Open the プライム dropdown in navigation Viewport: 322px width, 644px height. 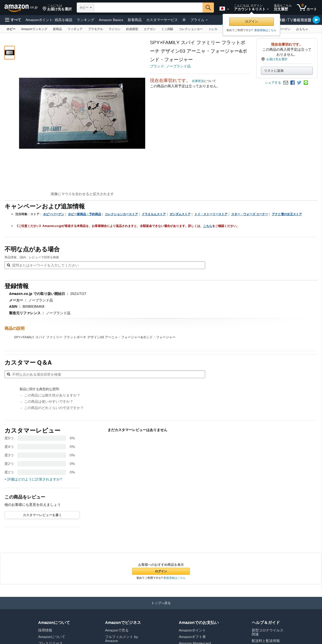[199, 20]
